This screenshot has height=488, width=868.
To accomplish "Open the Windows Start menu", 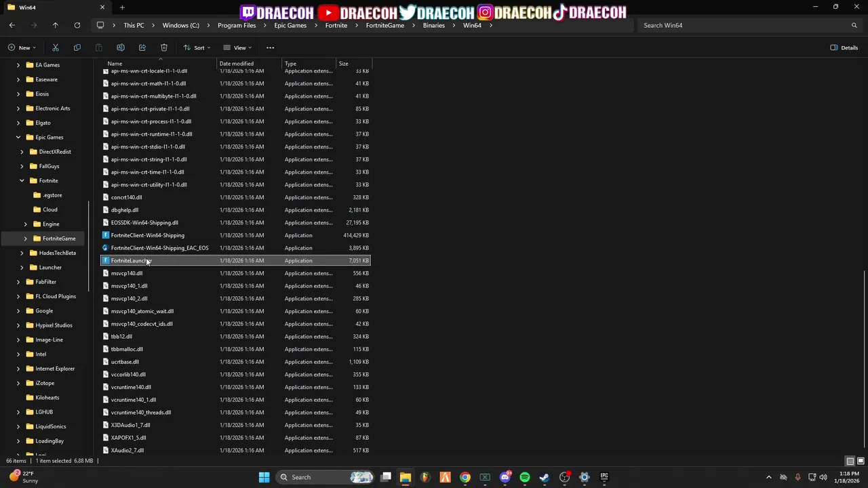I will (x=264, y=477).
